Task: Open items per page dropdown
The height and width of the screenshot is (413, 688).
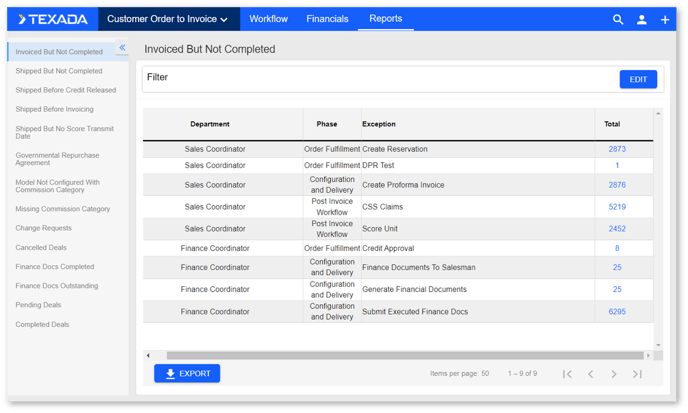Action: [x=484, y=374]
